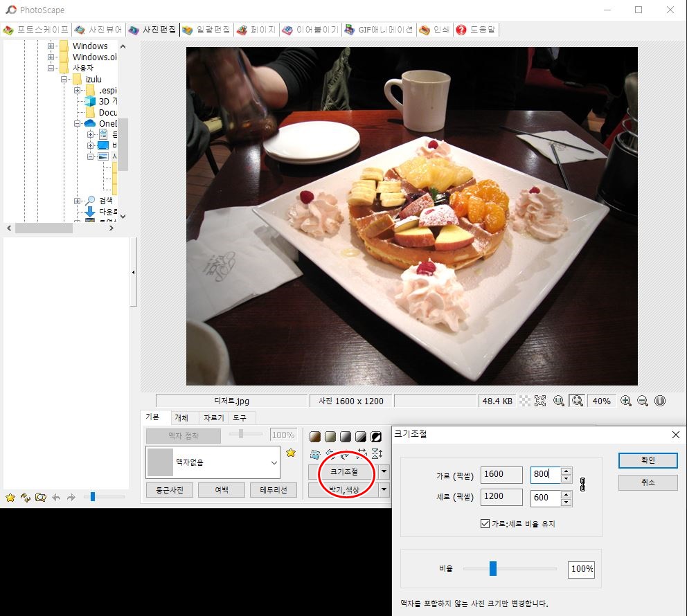Screen dimensions: 687x616
Task: Click the zoom-in magnifier with plus
Action: [x=626, y=401]
